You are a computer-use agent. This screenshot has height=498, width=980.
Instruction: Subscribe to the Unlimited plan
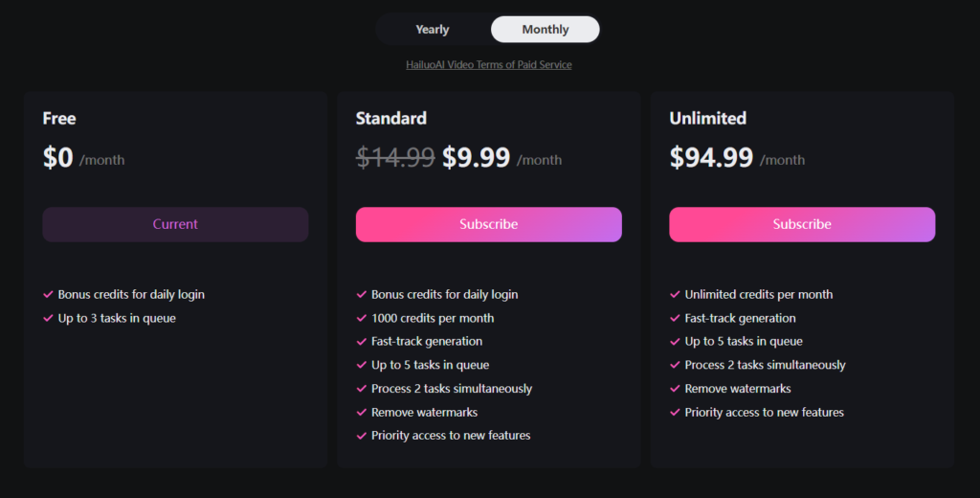coord(802,224)
